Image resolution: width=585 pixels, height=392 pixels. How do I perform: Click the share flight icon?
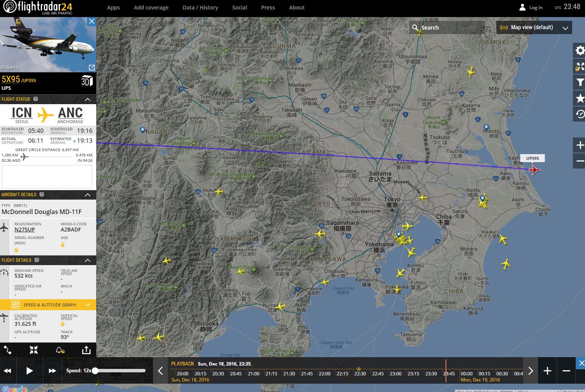coord(86,350)
